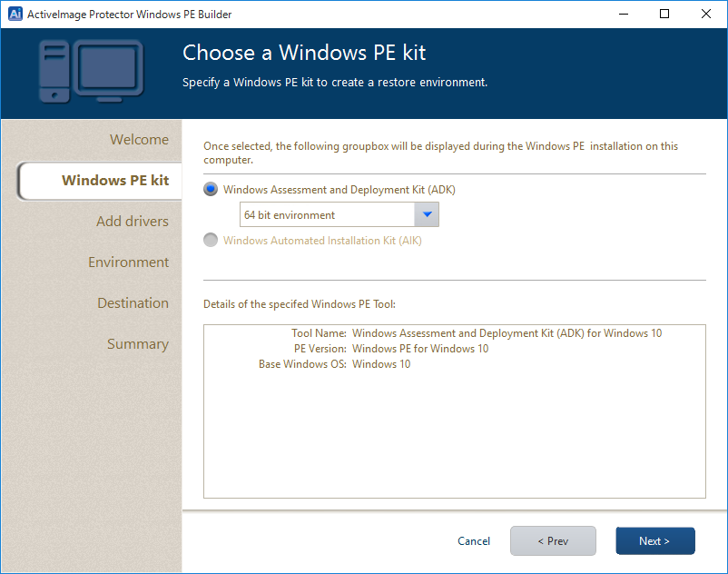Switch to the Environment step
728x574 pixels.
[128, 262]
